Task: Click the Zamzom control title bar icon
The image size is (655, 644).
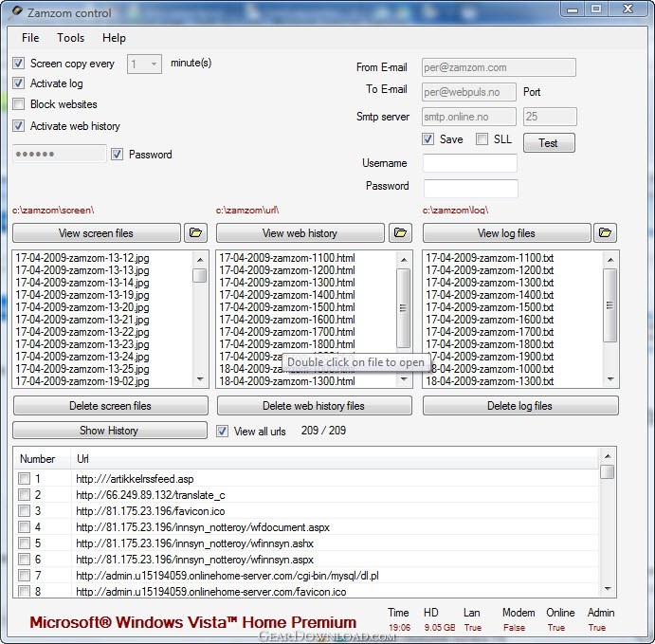Action: 16,12
